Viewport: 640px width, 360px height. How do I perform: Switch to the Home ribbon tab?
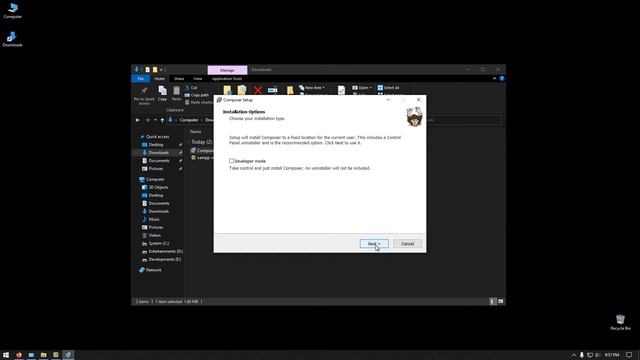[160, 78]
